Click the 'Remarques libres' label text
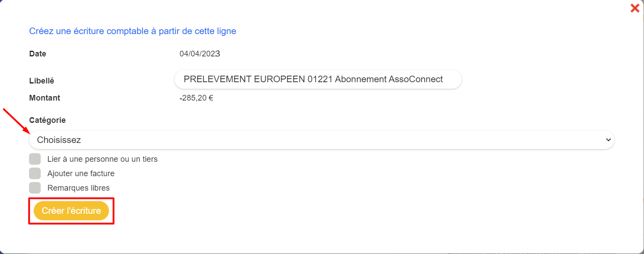The height and width of the screenshot is (254, 644). coord(78,188)
